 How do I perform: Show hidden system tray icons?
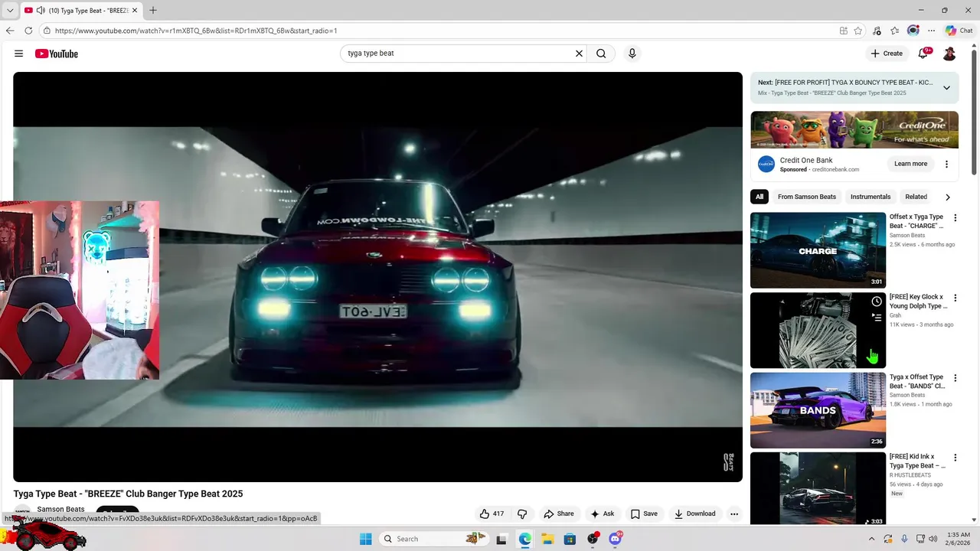click(871, 539)
